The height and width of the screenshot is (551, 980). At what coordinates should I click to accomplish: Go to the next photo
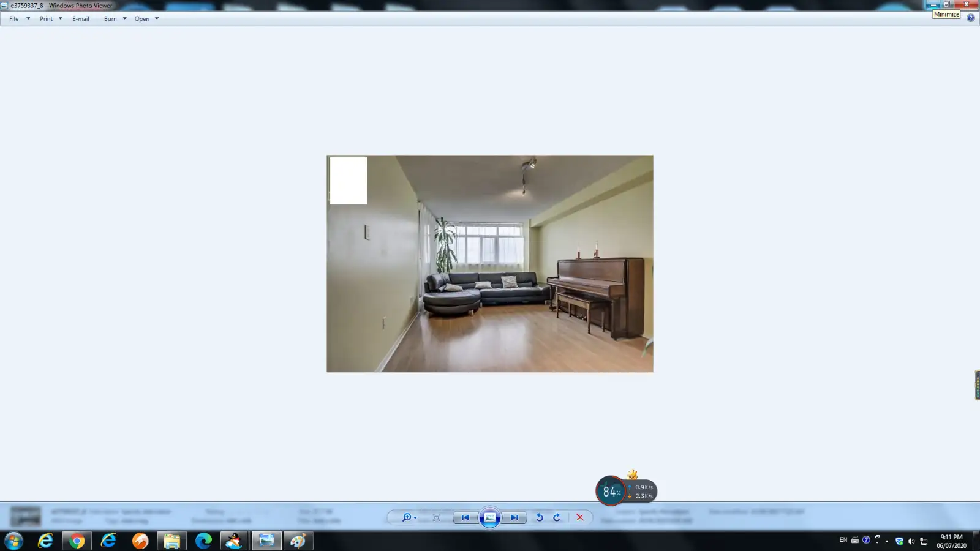coord(514,517)
